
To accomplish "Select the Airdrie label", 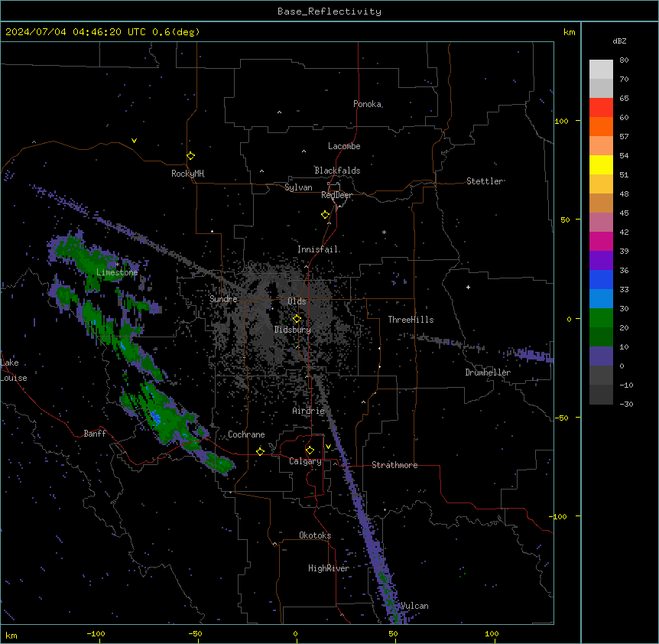I will point(309,411).
